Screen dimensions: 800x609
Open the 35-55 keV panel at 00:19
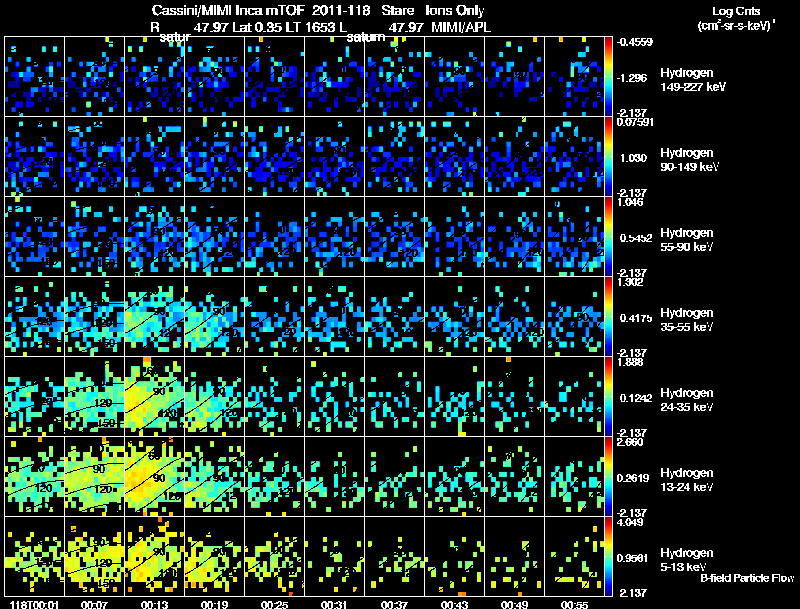215,317
